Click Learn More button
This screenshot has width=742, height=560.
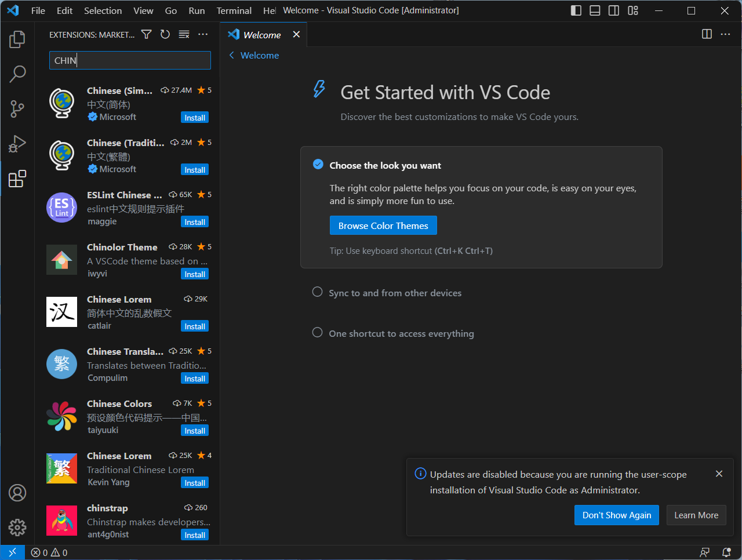point(696,515)
